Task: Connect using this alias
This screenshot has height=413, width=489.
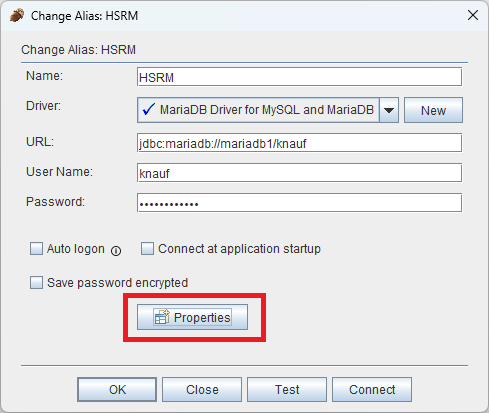Action: pyautogui.click(x=372, y=389)
